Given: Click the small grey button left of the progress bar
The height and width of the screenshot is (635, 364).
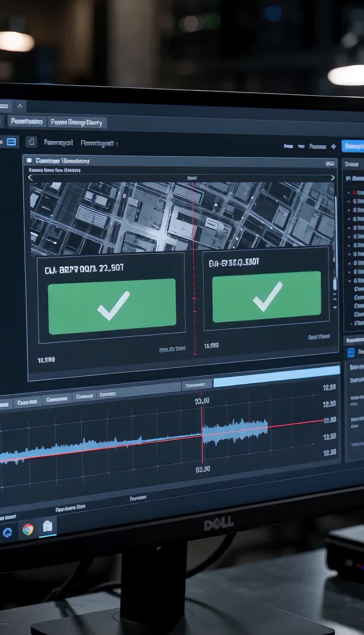Looking at the screenshot, I should pos(197,385).
